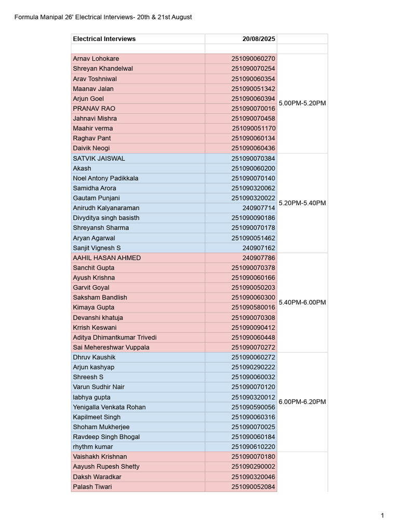Click registration number 251090060270
This screenshot has width=399, height=532.
coord(241,59)
